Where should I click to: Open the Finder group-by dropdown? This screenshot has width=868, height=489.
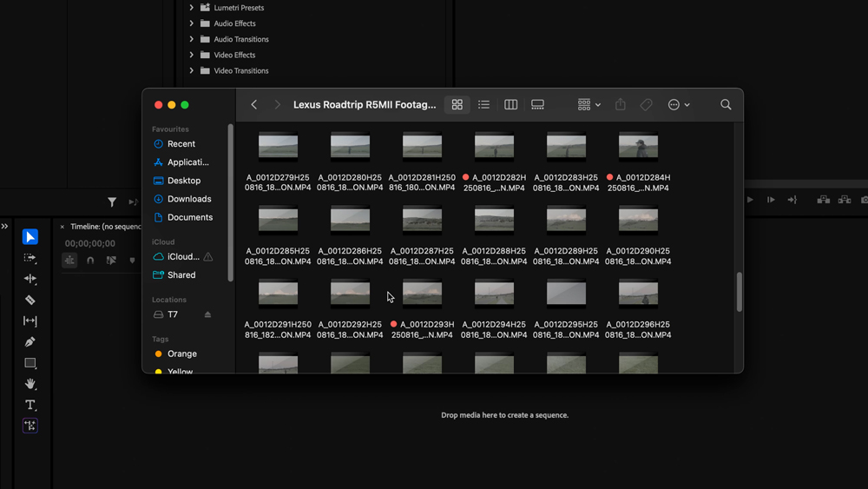pyautogui.click(x=589, y=105)
